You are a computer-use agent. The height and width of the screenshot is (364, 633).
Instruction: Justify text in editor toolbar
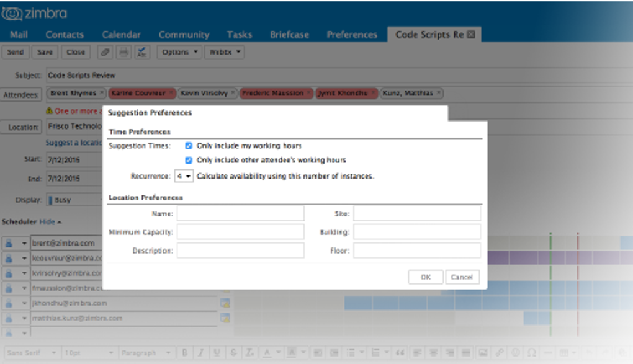(466, 353)
